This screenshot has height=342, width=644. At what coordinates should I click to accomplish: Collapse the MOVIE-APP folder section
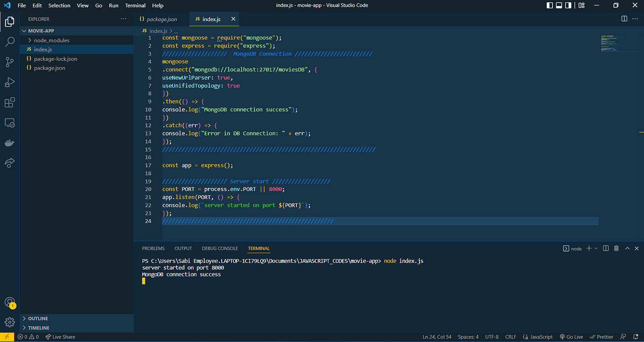76,31
